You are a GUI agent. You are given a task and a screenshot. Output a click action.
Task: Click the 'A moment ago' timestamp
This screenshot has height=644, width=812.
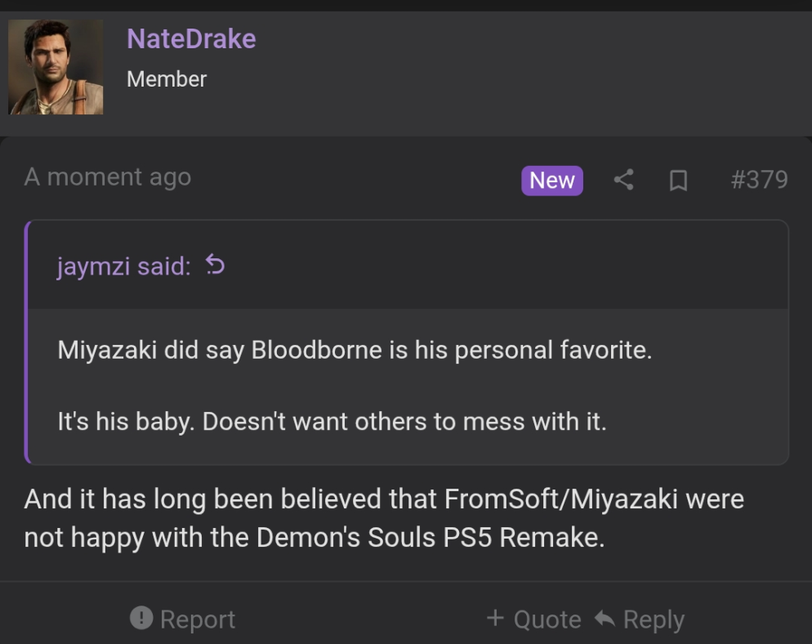108,177
